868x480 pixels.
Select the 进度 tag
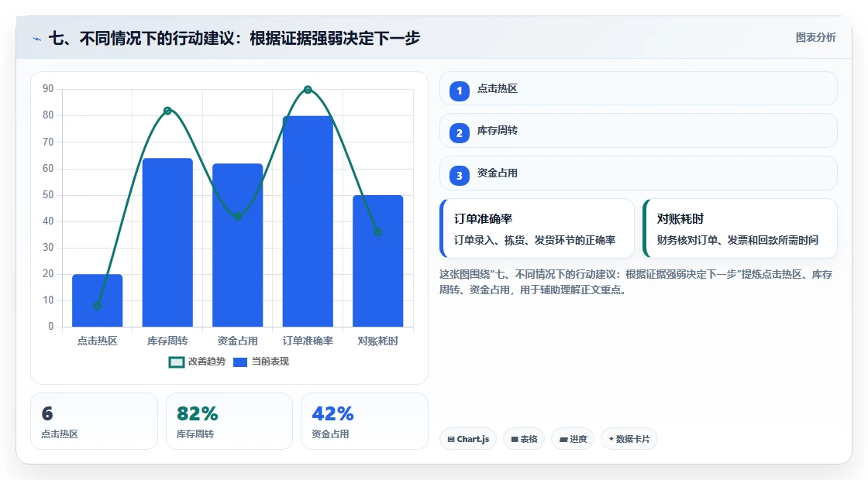tap(573, 439)
